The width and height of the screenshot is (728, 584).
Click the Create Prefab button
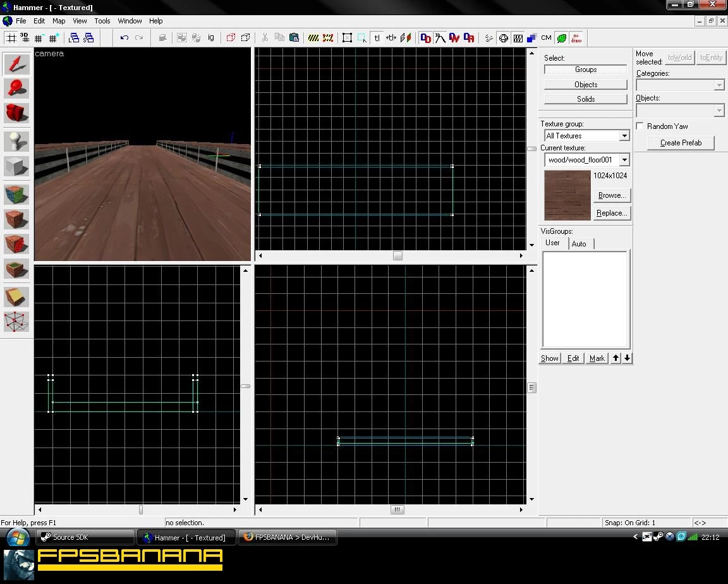681,142
